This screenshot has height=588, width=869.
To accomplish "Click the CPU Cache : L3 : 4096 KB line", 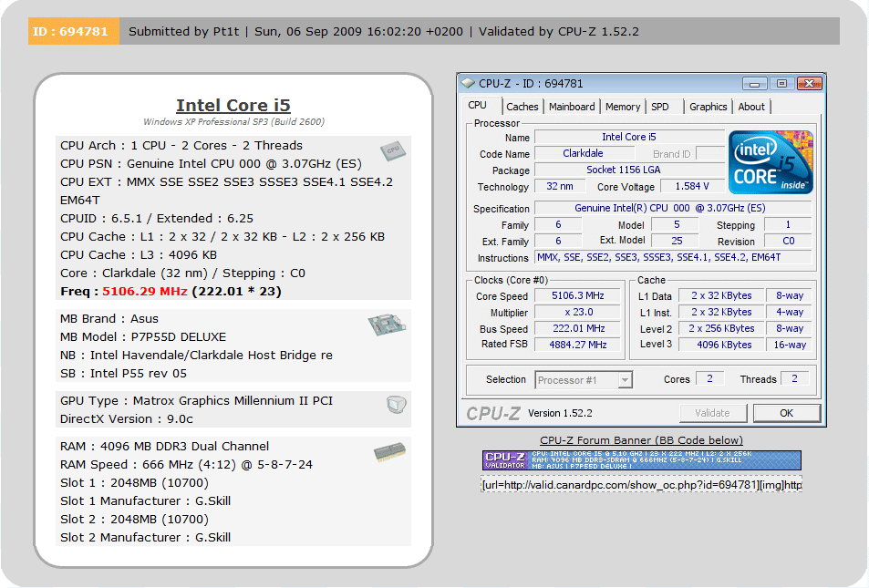I will tap(139, 255).
